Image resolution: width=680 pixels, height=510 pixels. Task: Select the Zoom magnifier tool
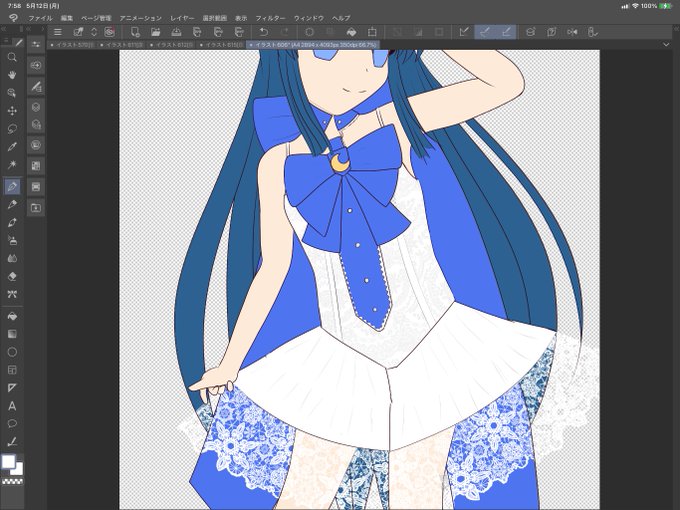[12, 57]
